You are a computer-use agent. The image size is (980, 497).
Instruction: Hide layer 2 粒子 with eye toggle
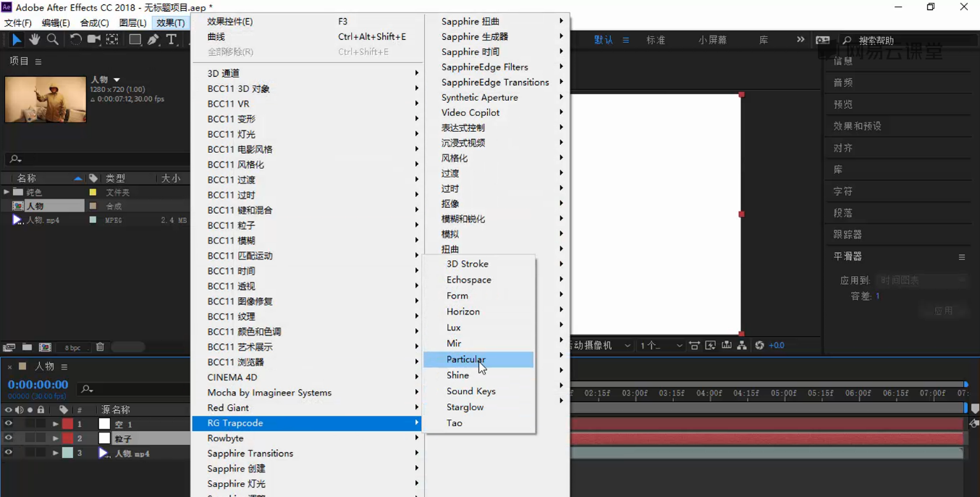(9, 438)
